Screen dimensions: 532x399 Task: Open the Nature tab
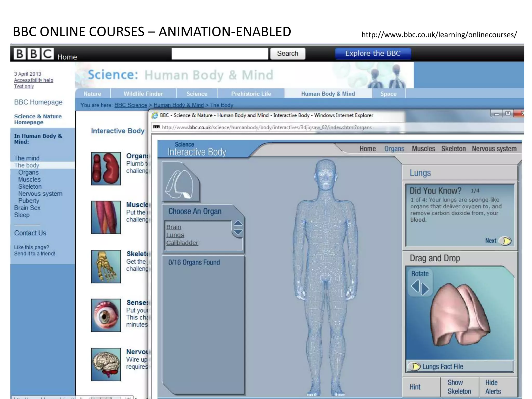(92, 94)
